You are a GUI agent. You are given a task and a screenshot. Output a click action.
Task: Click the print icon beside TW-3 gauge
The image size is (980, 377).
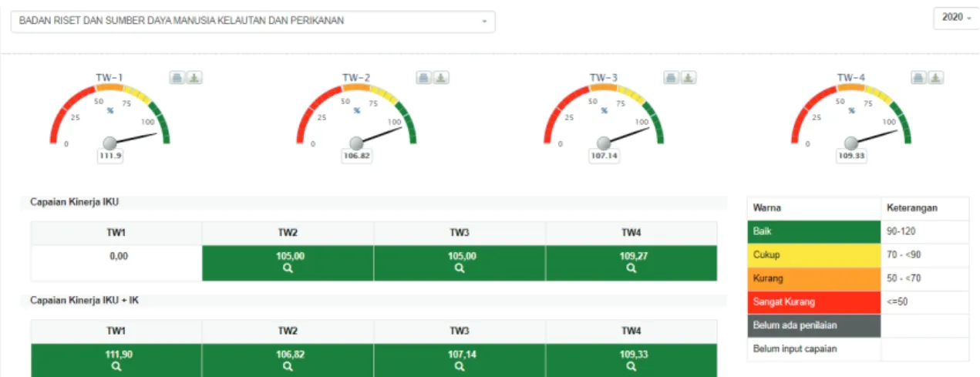click(x=672, y=78)
